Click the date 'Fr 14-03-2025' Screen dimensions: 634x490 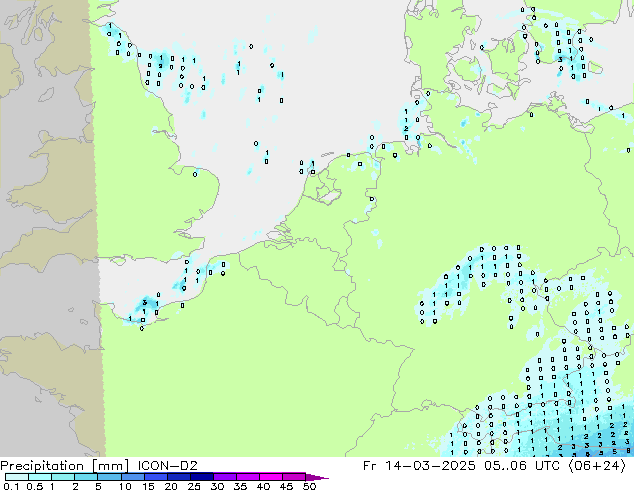pos(419,466)
